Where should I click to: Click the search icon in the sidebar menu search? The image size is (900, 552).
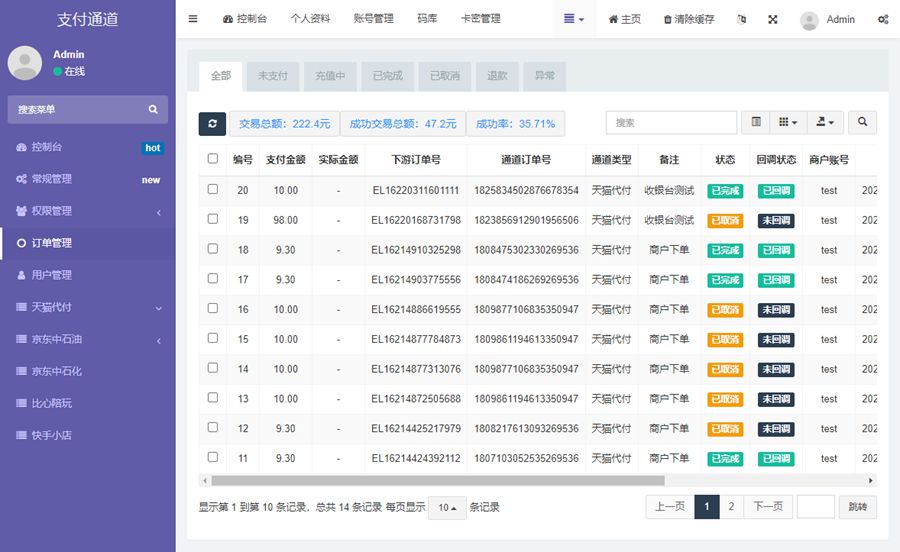153,109
